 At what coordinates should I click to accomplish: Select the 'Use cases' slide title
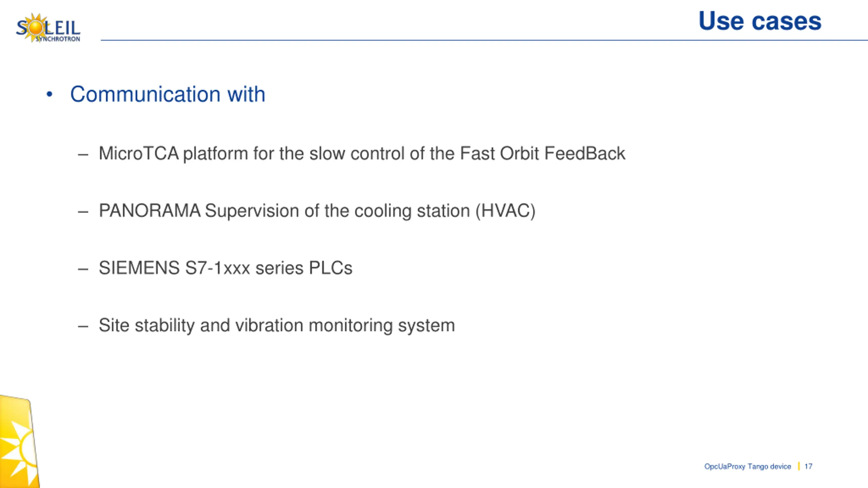click(760, 21)
